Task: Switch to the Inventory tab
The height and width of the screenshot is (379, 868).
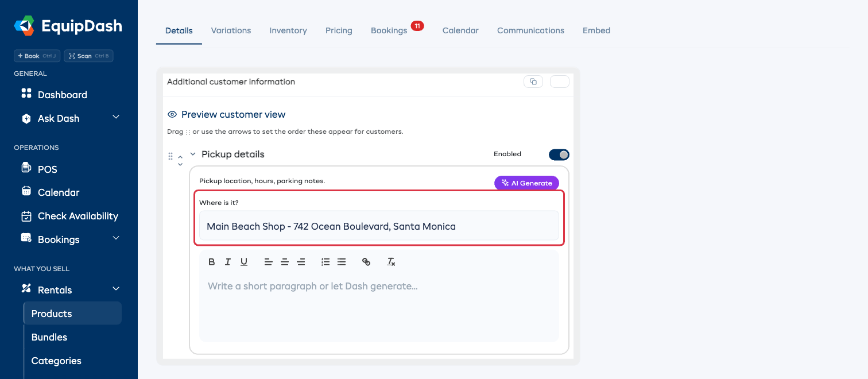Action: (288, 30)
